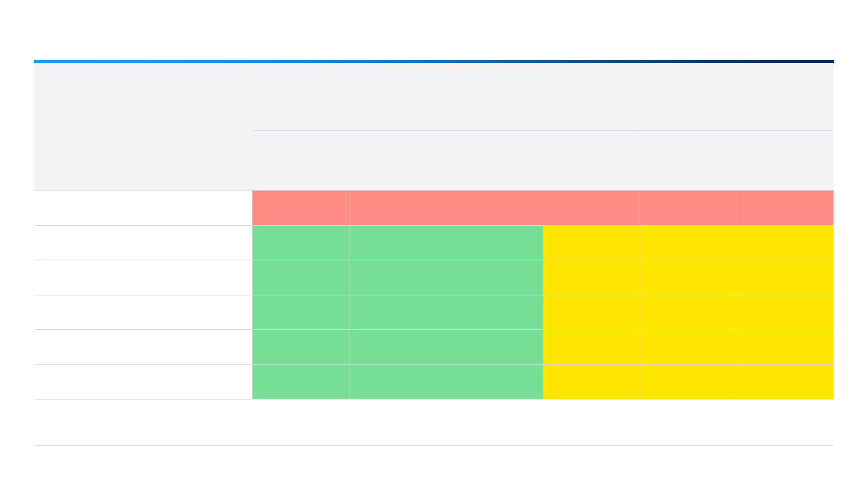Image resolution: width=868 pixels, height=488 pixels.
Task: Click the white label cell left of the red row
Action: click(143, 208)
